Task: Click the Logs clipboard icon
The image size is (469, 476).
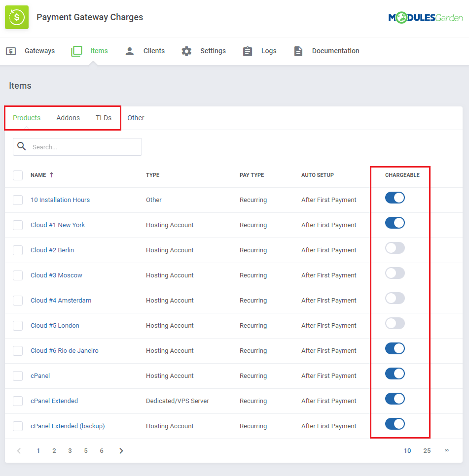Action: [248, 51]
